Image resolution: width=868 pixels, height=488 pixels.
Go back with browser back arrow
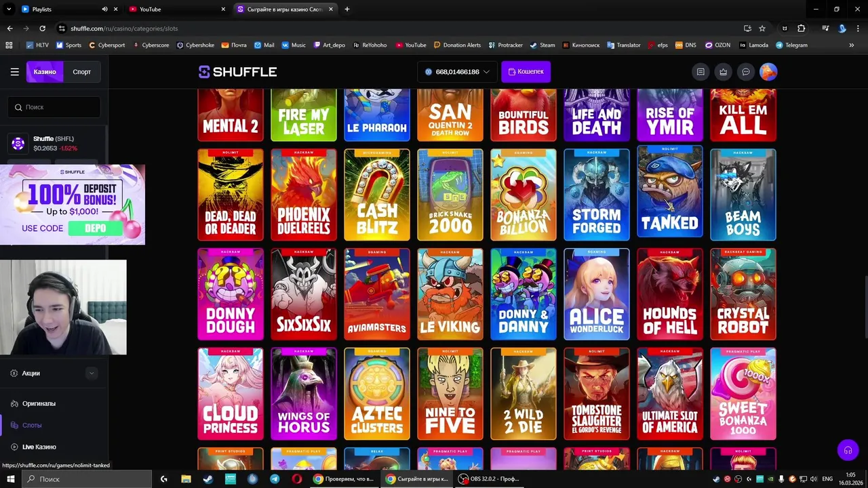[x=9, y=28]
